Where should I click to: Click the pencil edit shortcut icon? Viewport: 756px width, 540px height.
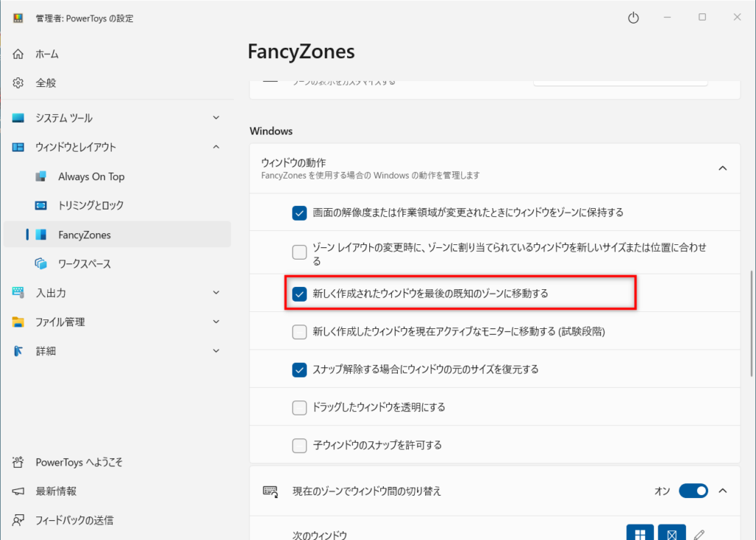[x=700, y=534]
